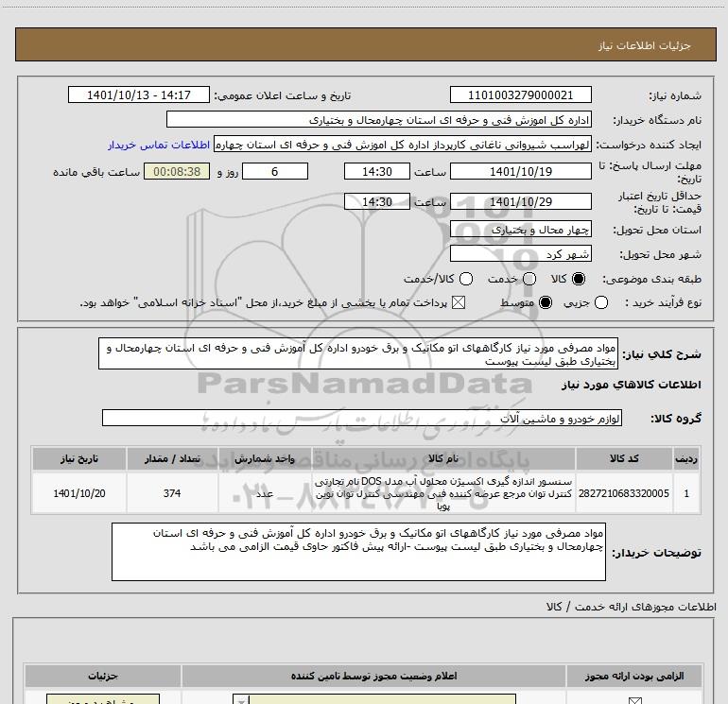Open supplier license status dropdown
The image size is (728, 704).
coord(374,699)
